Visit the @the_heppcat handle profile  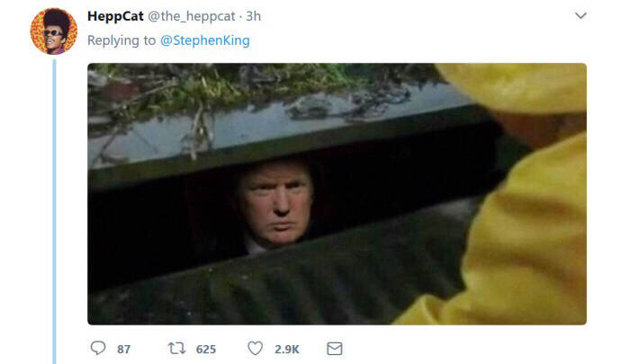pos(192,16)
